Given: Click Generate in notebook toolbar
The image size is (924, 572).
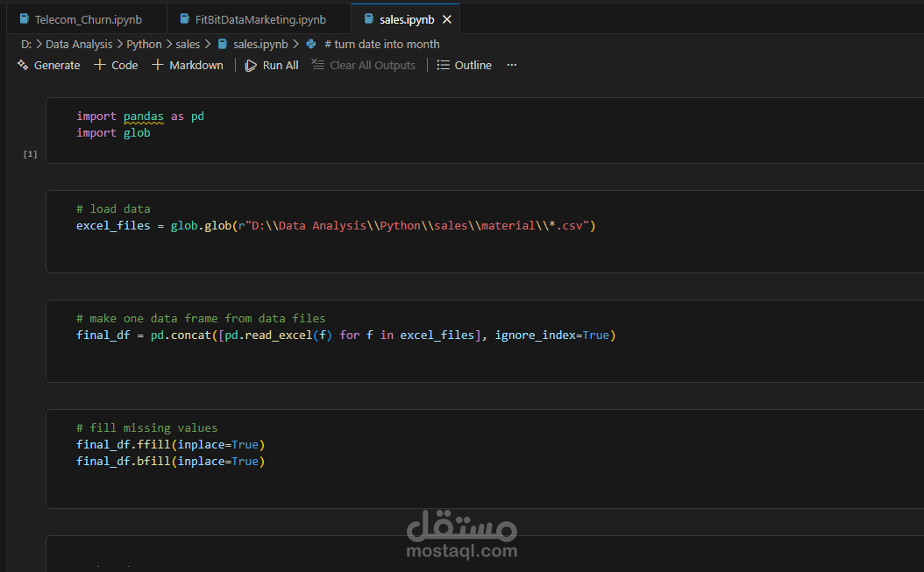Looking at the screenshot, I should pyautogui.click(x=57, y=66).
